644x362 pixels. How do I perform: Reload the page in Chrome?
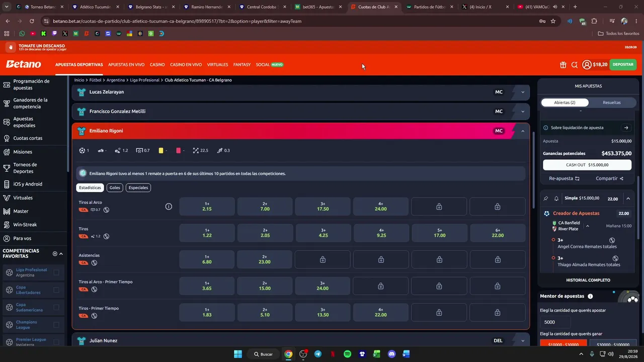coord(32,21)
